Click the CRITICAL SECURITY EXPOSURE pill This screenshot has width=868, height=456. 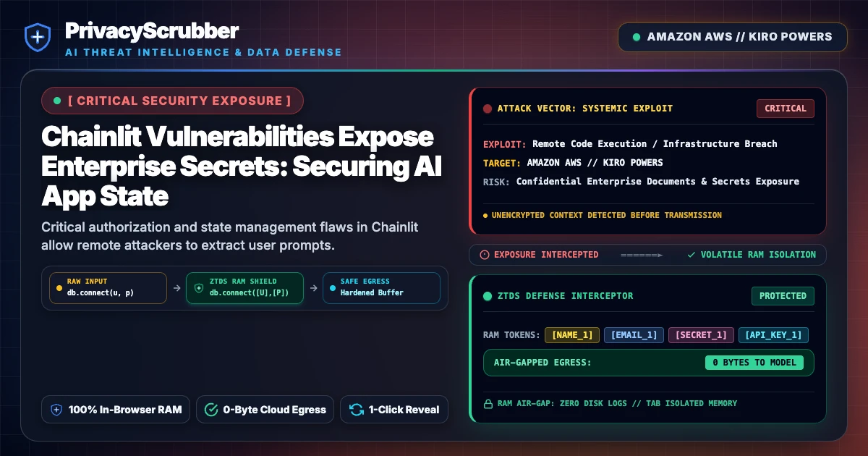point(172,101)
